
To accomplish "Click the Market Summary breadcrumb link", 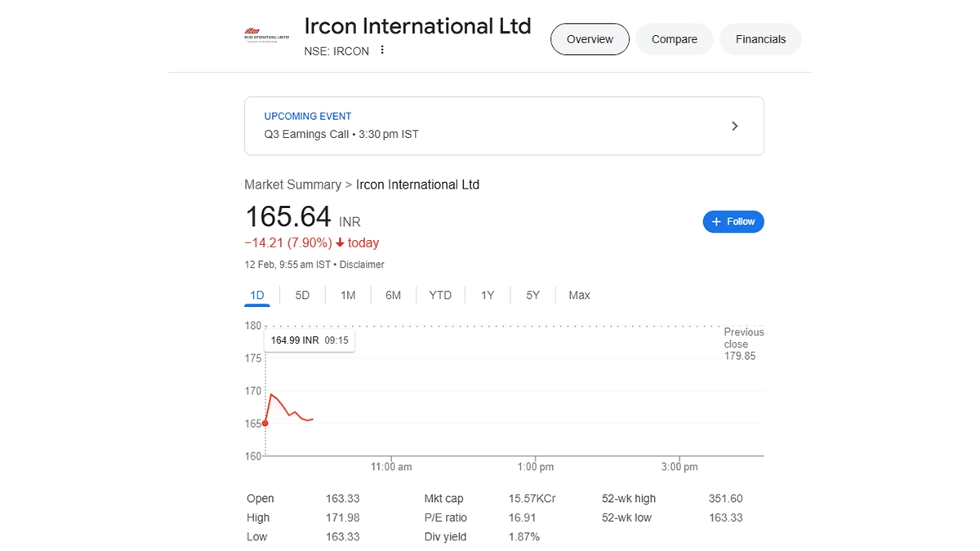I will [292, 184].
